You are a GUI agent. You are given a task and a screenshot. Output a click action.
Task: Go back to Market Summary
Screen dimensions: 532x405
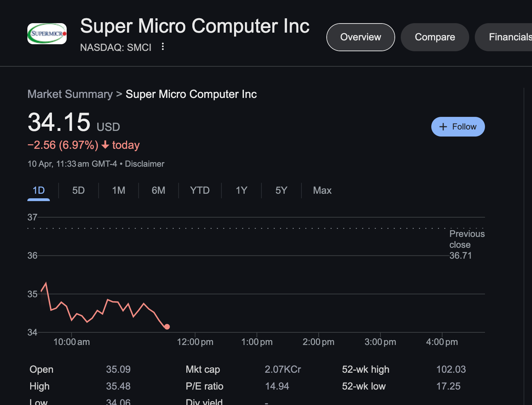pos(70,94)
